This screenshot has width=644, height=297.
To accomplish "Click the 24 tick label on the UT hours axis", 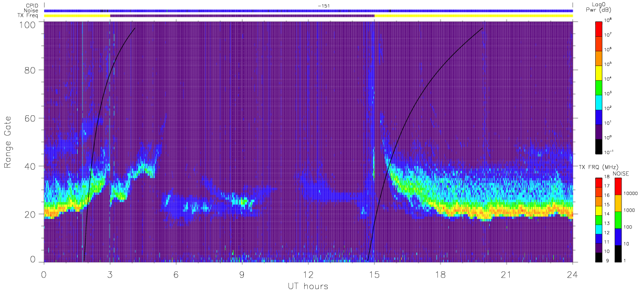I will 573,274.
